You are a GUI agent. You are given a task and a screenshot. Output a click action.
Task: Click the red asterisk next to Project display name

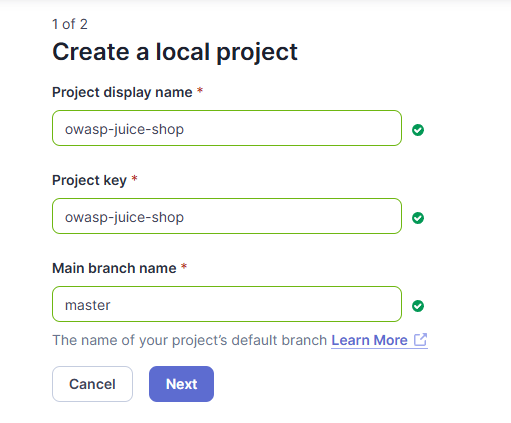pos(200,90)
